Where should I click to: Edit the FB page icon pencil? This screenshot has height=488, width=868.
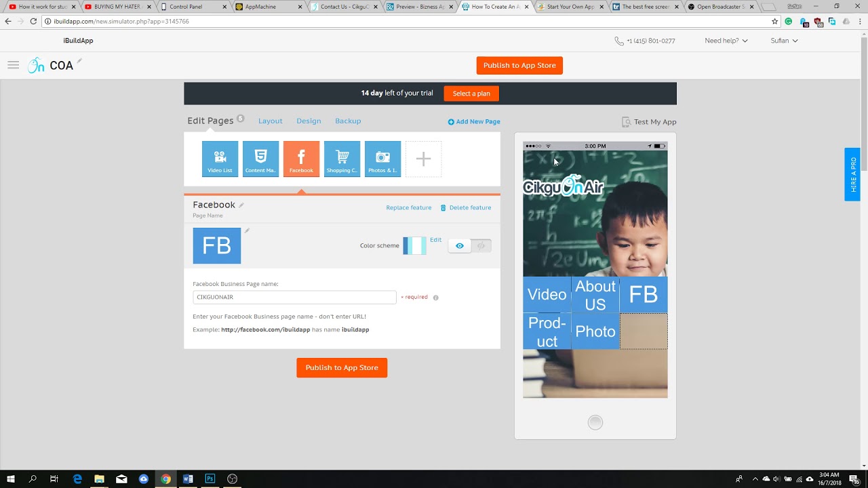point(247,230)
